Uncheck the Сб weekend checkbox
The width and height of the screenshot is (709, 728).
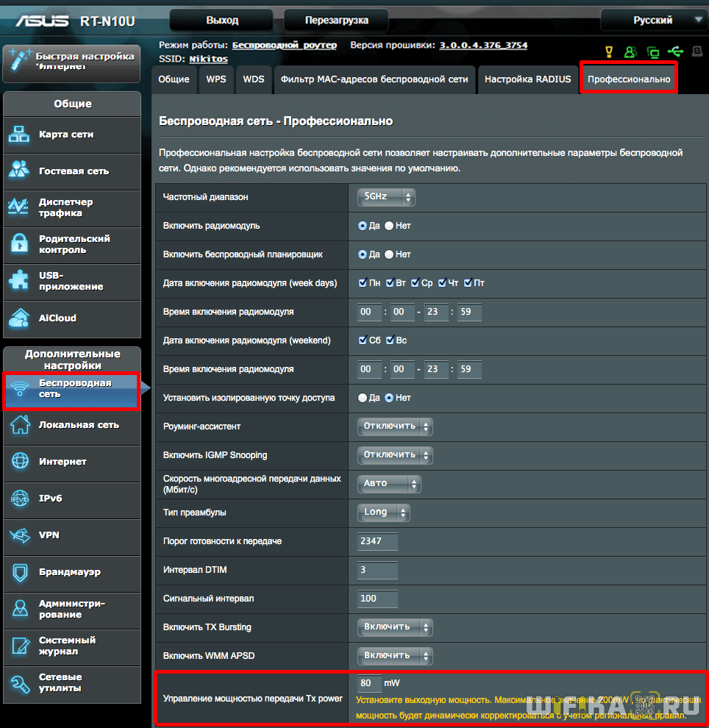pyautogui.click(x=363, y=340)
